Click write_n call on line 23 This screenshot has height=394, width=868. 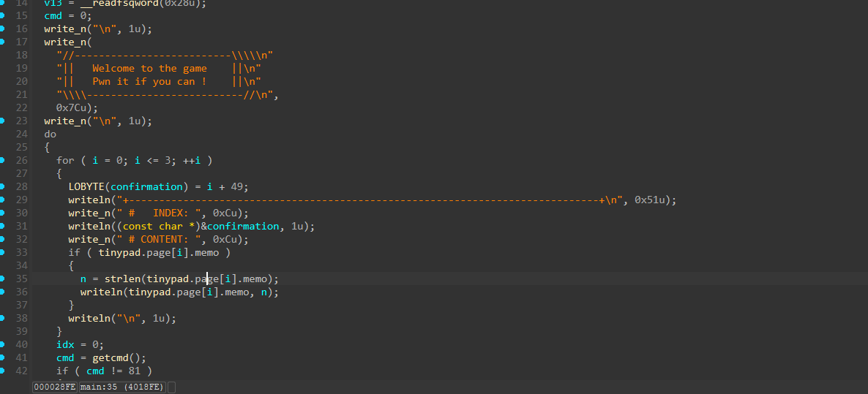65,121
